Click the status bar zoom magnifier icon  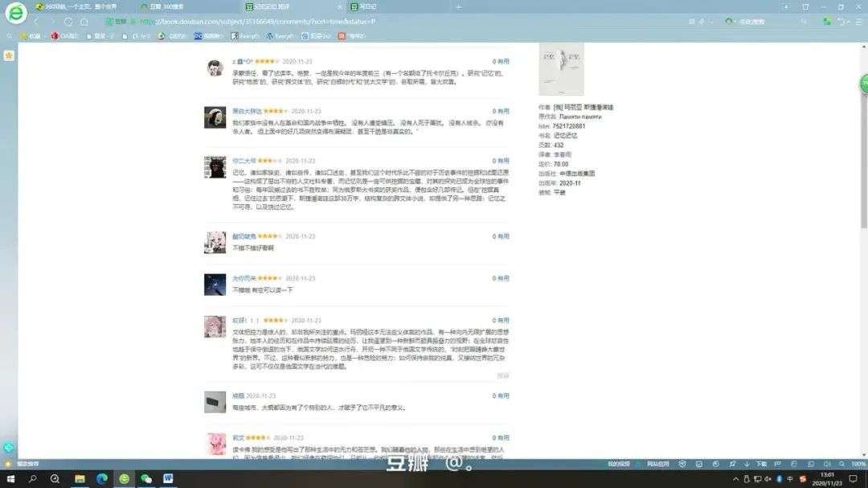click(x=842, y=464)
